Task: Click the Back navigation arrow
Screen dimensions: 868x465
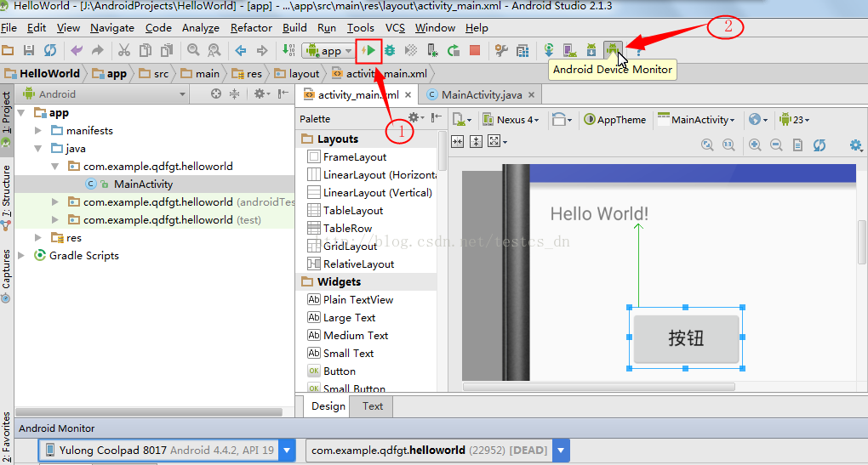Action: (240, 50)
